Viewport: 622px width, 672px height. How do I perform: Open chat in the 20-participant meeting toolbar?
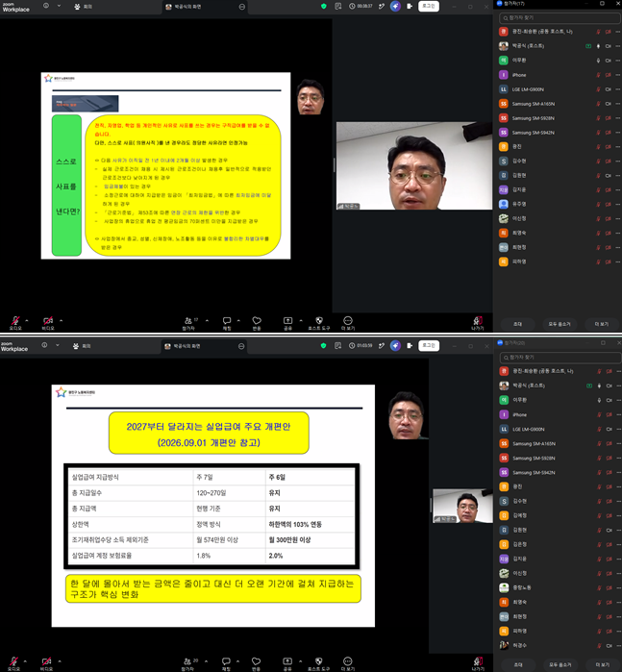(x=226, y=661)
